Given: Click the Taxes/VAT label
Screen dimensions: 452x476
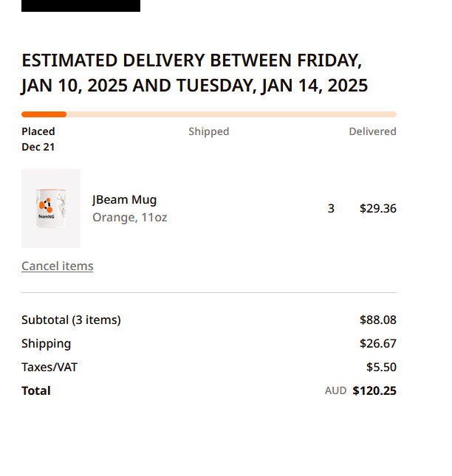Looking at the screenshot, I should (x=49, y=368).
